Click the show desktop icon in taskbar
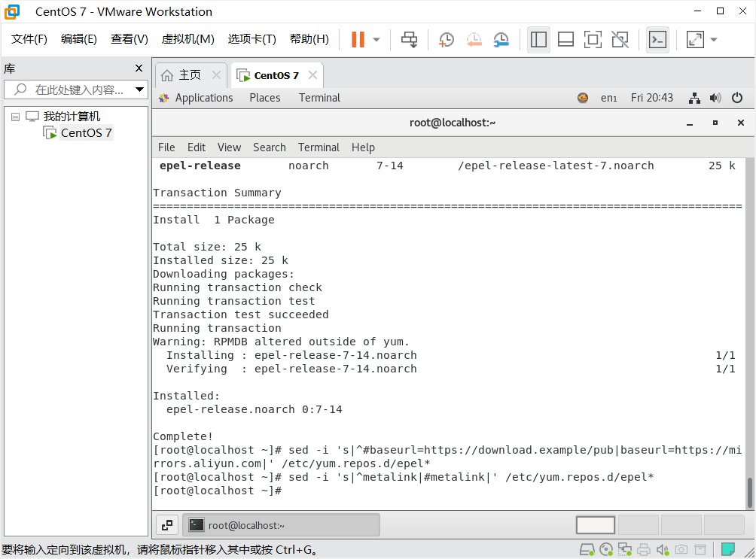This screenshot has height=559, width=756. [167, 525]
